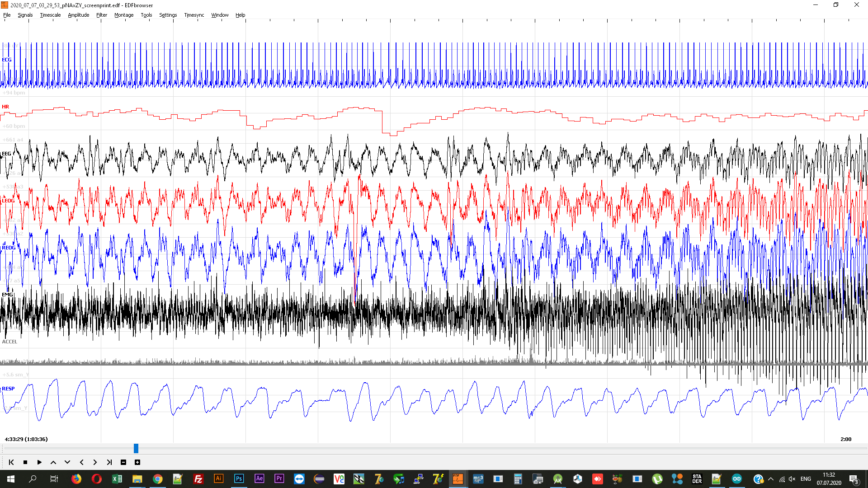Select the EMG signal label
The width and height of the screenshot is (868, 488).
point(8,295)
